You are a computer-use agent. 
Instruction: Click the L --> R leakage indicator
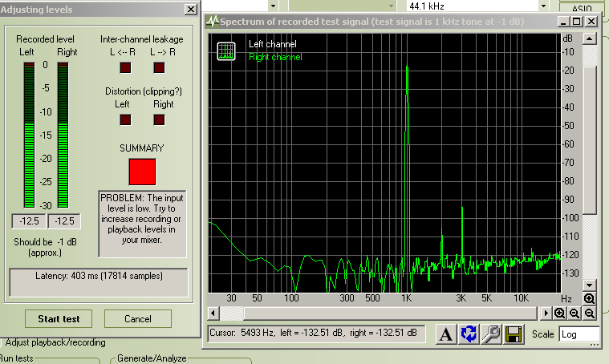pos(159,68)
